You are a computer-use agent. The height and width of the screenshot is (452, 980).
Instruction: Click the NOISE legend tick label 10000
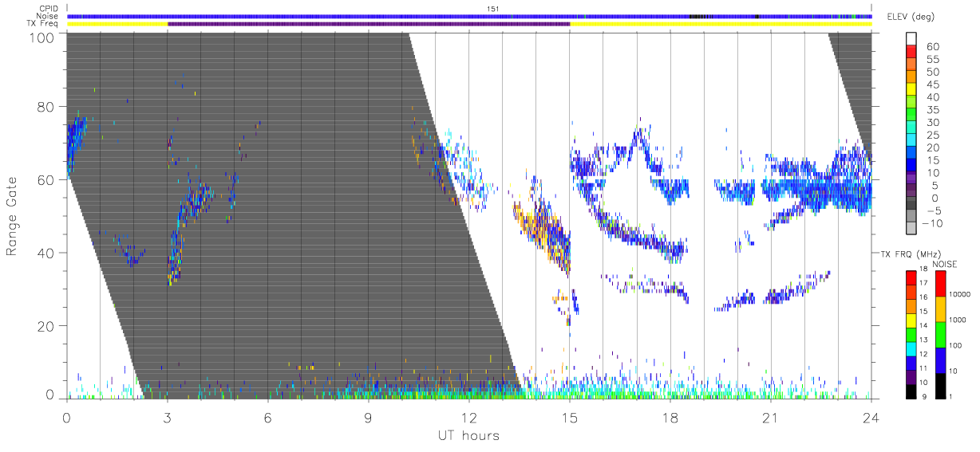(x=961, y=296)
